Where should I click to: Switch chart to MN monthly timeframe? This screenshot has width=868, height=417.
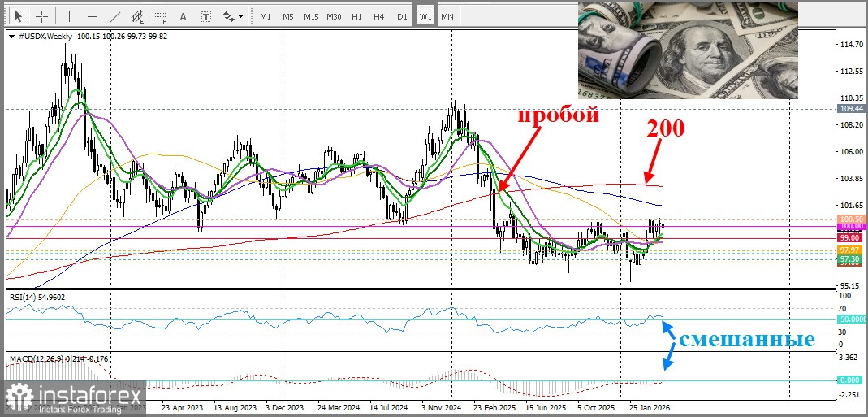point(447,16)
